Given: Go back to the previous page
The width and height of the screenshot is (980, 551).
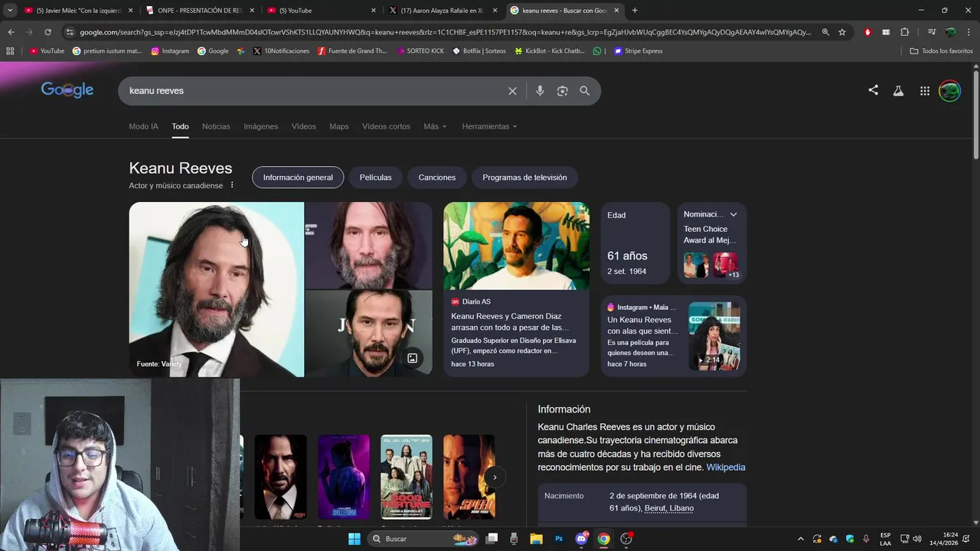Looking at the screenshot, I should [11, 32].
